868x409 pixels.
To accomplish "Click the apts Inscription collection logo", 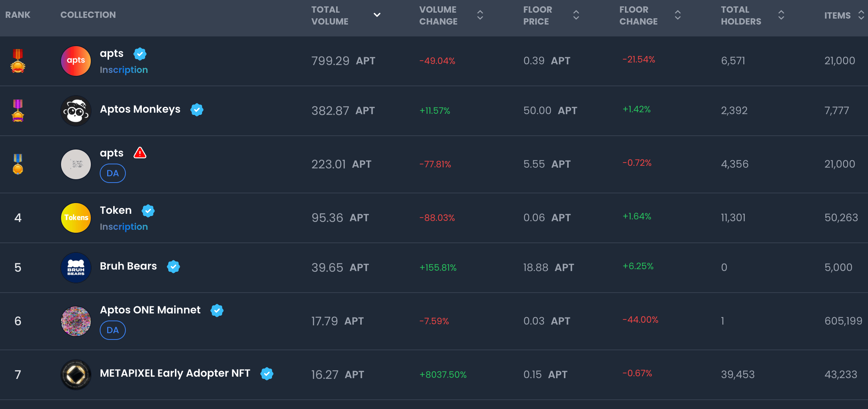I will pos(76,61).
